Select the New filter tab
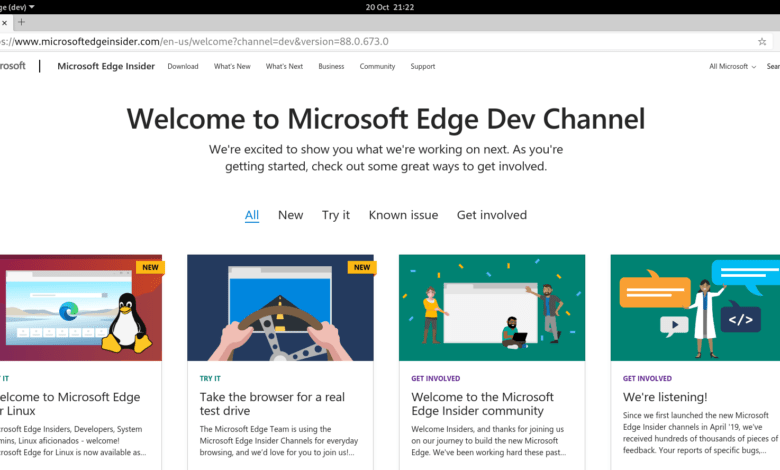This screenshot has height=470, width=780. (x=291, y=215)
